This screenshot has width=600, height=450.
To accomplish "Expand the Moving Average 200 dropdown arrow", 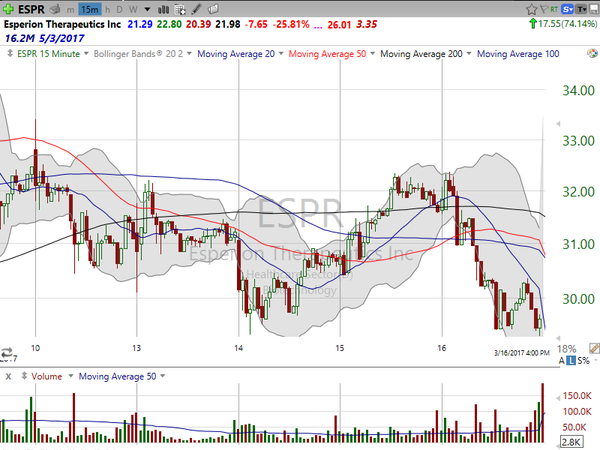I will [x=469, y=54].
